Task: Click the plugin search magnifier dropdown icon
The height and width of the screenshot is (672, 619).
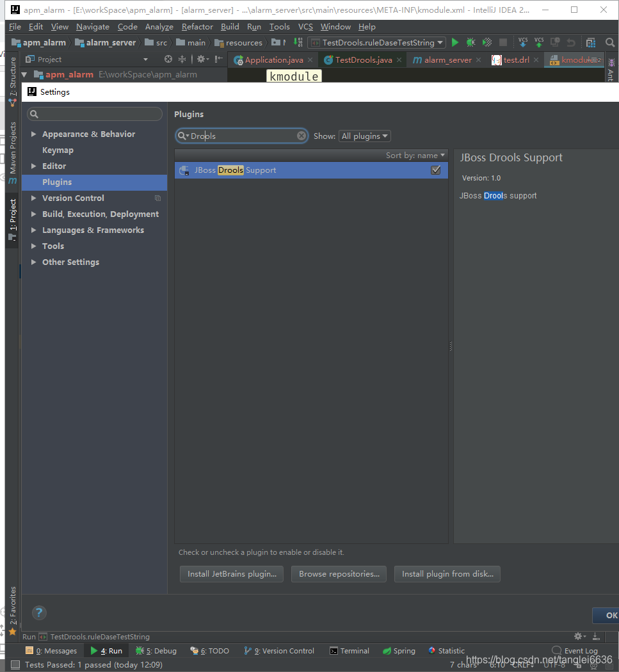Action: click(x=184, y=136)
